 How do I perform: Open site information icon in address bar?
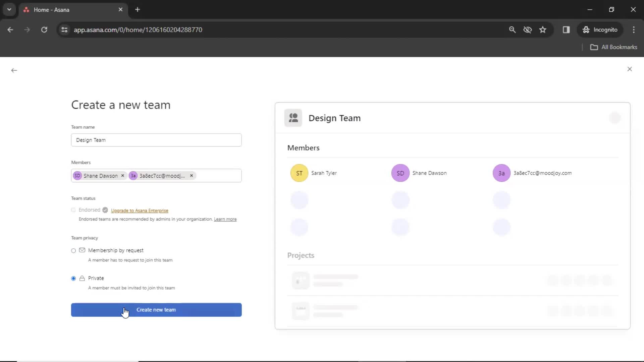point(64,30)
